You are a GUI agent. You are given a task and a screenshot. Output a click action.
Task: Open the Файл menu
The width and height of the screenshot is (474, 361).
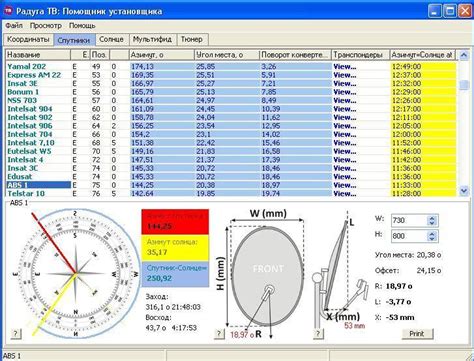pyautogui.click(x=14, y=25)
